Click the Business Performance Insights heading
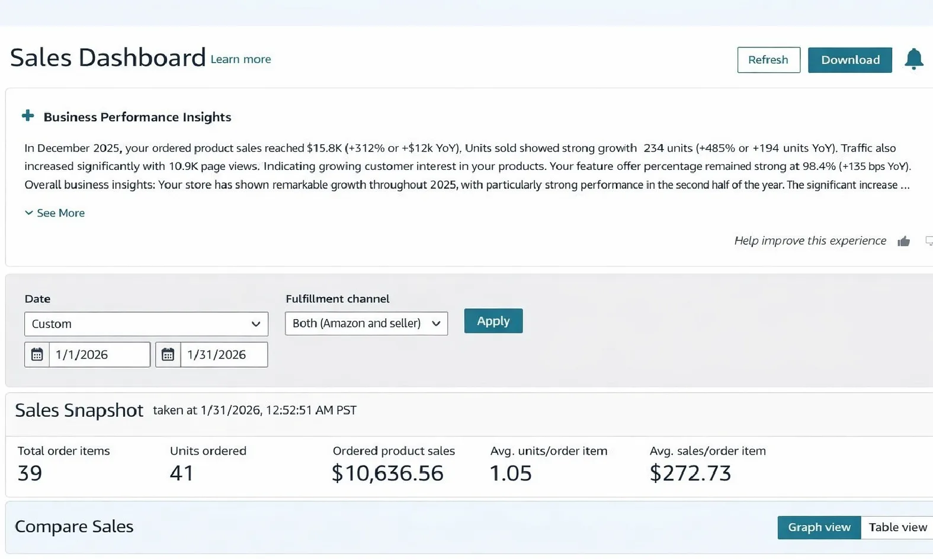The height and width of the screenshot is (560, 933). point(137,117)
